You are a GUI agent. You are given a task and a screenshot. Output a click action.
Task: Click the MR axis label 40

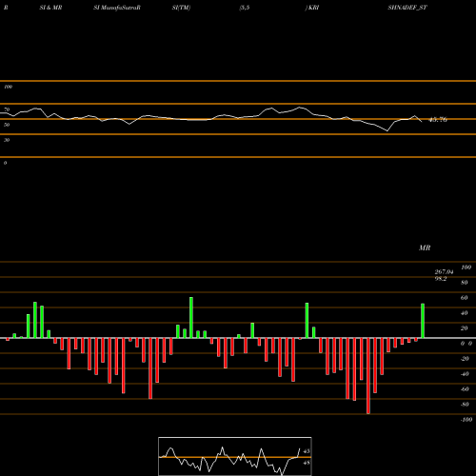(465, 313)
